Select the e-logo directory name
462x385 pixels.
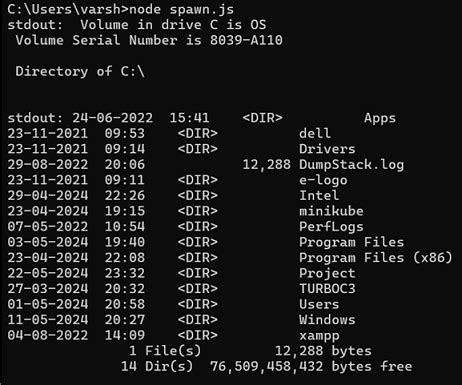point(323,180)
